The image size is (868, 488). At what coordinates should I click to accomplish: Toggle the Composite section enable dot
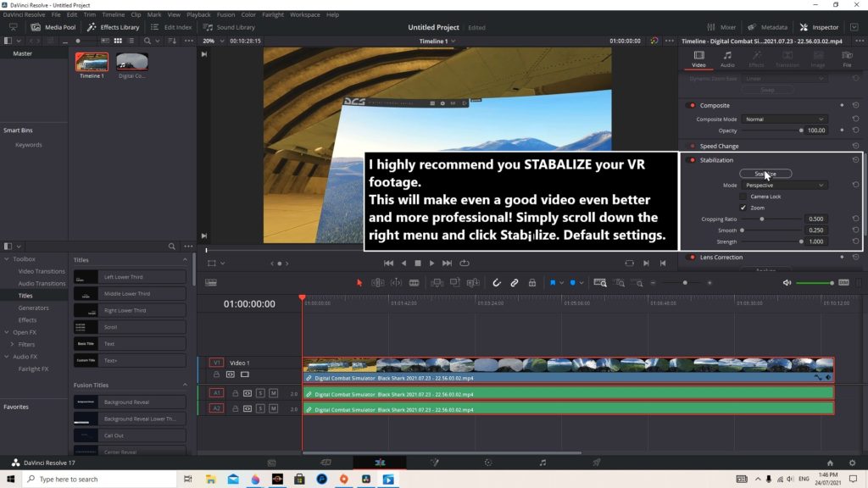coord(692,105)
